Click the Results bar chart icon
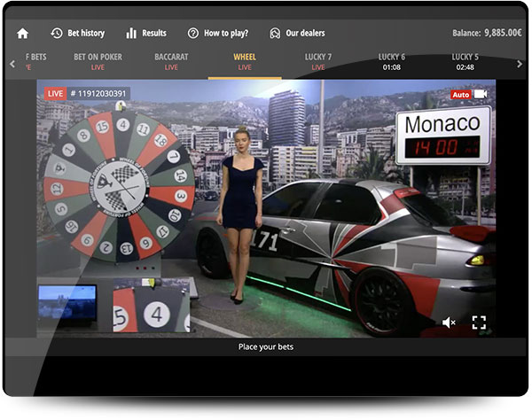Screen dimensions: 532x420 [x=131, y=34]
